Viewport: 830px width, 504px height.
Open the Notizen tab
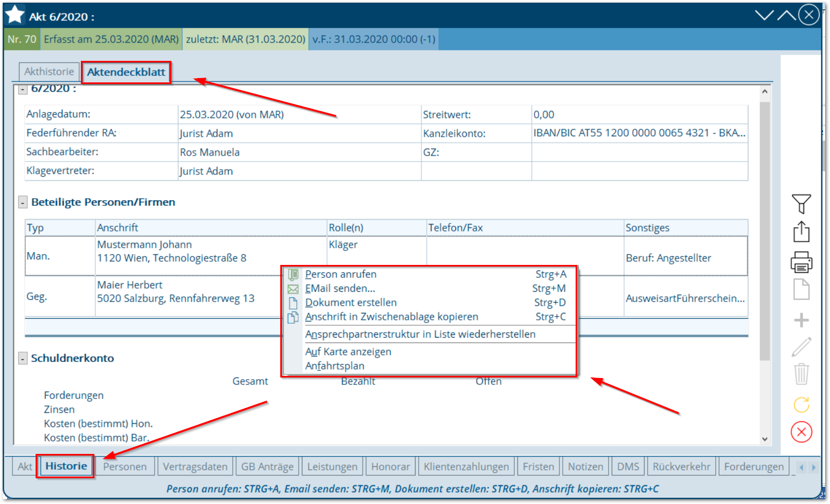pos(586,466)
